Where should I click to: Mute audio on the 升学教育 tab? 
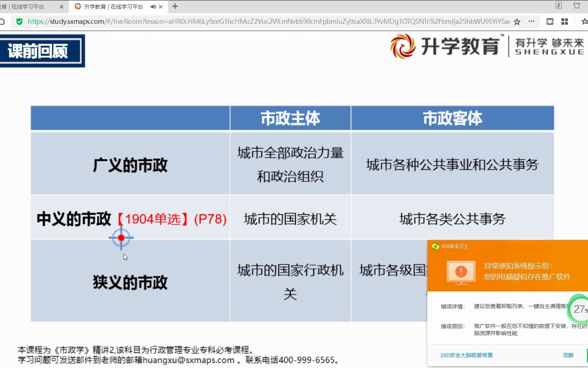click(153, 6)
